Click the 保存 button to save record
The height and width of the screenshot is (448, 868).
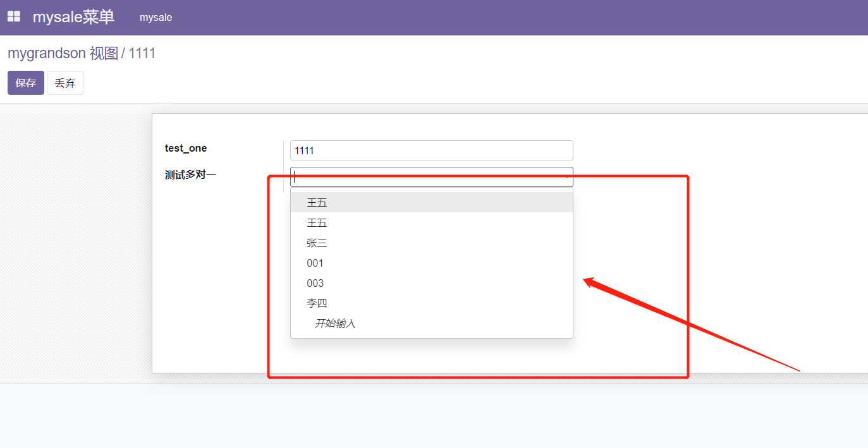tap(25, 83)
